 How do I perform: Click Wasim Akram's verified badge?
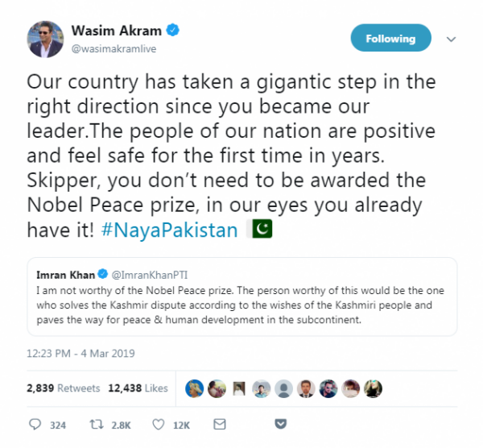(x=172, y=31)
